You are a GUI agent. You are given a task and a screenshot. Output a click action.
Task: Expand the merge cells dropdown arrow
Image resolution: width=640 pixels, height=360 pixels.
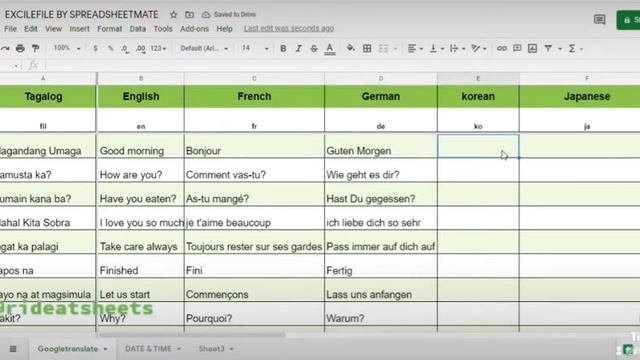pos(395,49)
